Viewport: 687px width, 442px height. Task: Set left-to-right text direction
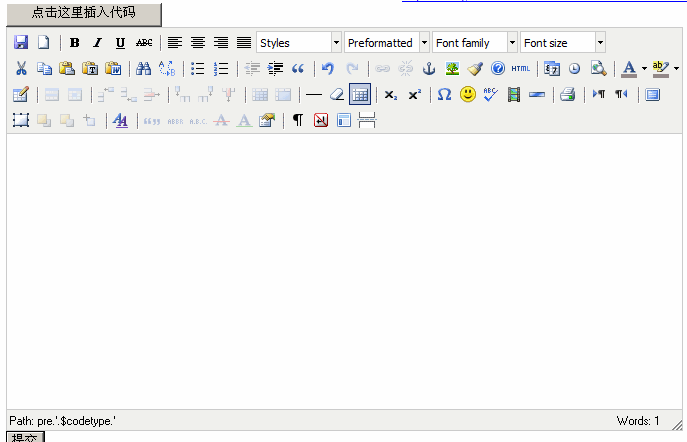598,94
